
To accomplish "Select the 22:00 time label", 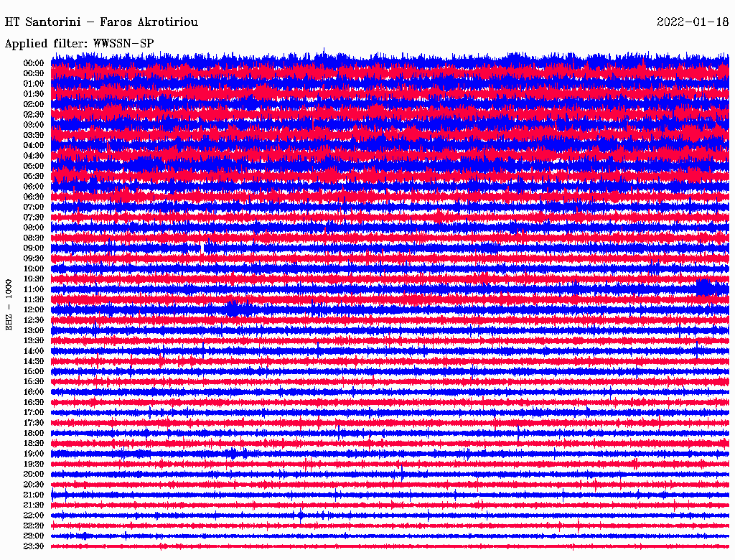I will [34, 515].
